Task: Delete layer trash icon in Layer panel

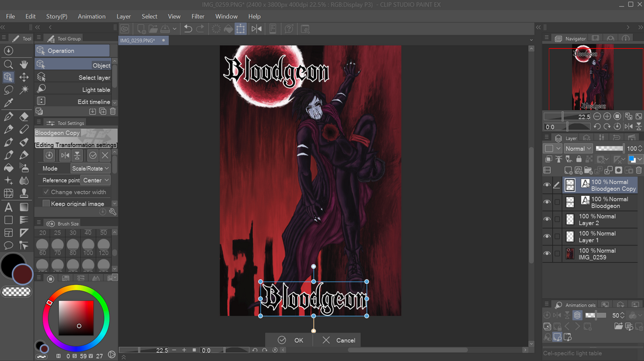Action: coord(639,170)
